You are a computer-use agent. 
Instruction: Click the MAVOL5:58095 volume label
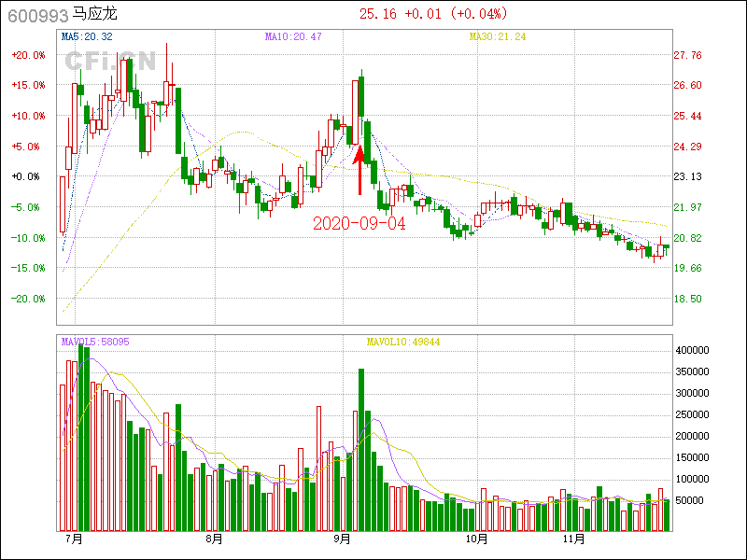coord(95,343)
